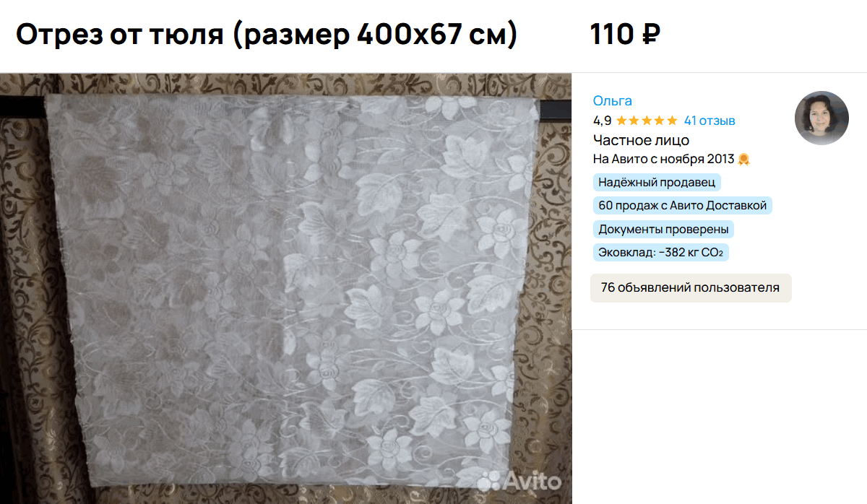Viewport: 867px width, 504px height.
Task: Click the 60 продаж с Авито Доставкой badge
Action: tap(683, 206)
